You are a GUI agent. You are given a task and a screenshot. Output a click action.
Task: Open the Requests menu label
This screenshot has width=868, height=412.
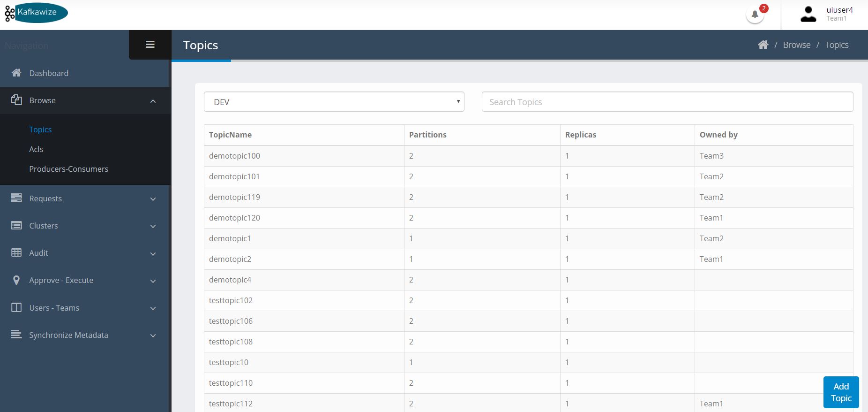(45, 198)
